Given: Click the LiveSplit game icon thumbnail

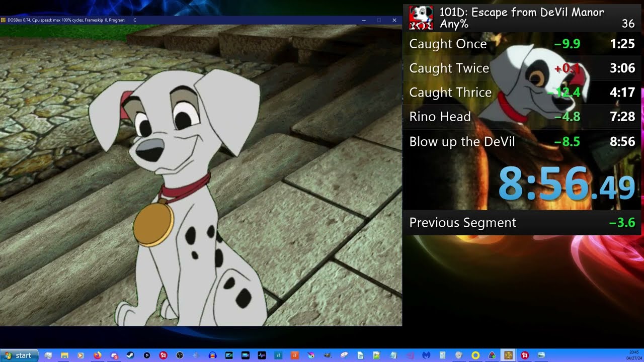Looking at the screenshot, I should click(421, 18).
